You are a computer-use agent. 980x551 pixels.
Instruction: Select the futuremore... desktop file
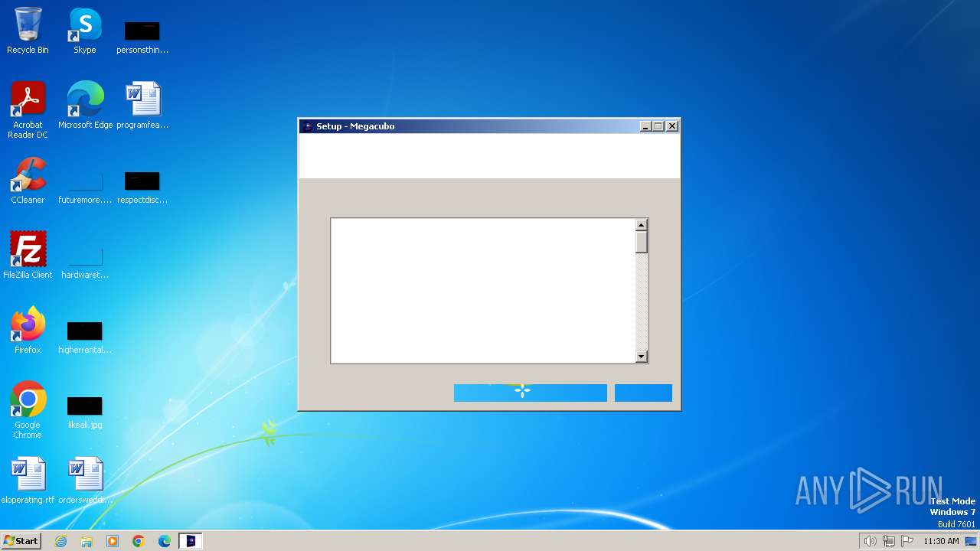coord(85,187)
